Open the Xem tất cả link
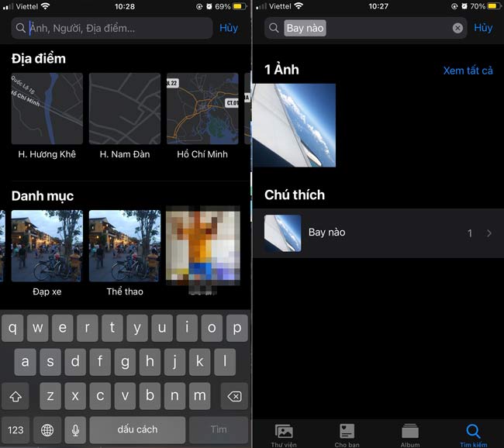 [468, 71]
